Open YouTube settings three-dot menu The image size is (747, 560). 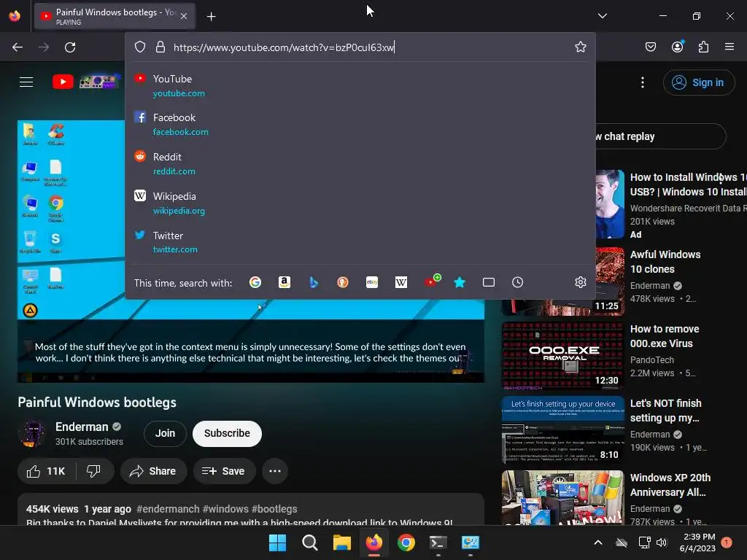[642, 82]
